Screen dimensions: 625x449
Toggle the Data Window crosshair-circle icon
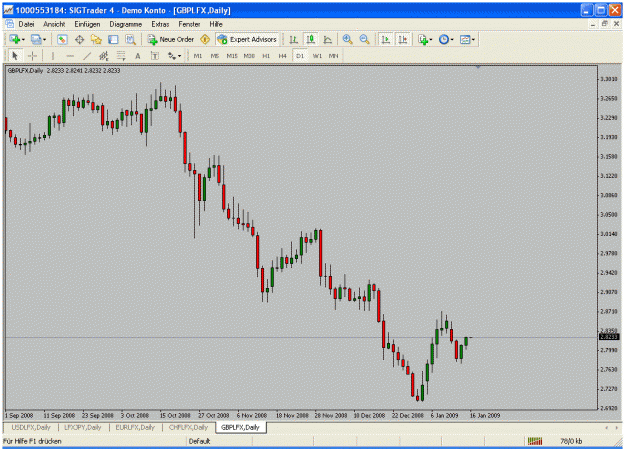pos(79,39)
